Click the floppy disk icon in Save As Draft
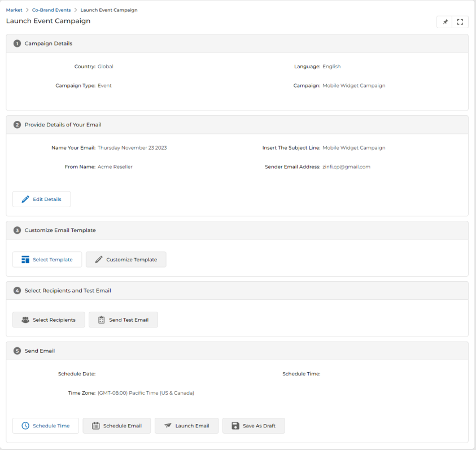The height and width of the screenshot is (450, 476). [x=235, y=426]
